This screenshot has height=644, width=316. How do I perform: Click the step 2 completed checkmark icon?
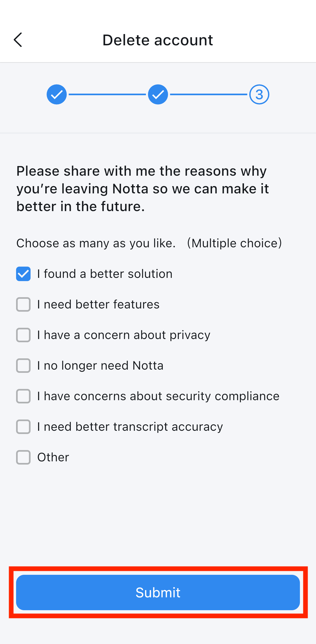point(158,94)
